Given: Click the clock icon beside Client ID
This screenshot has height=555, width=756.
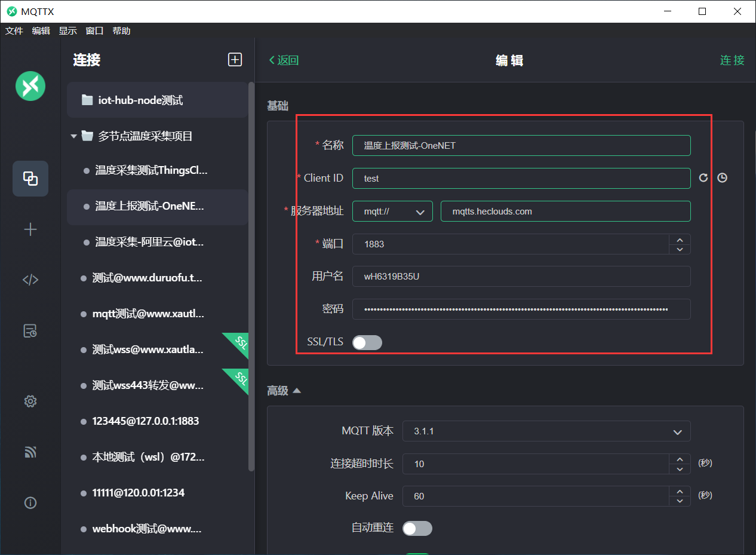Looking at the screenshot, I should click(x=722, y=178).
